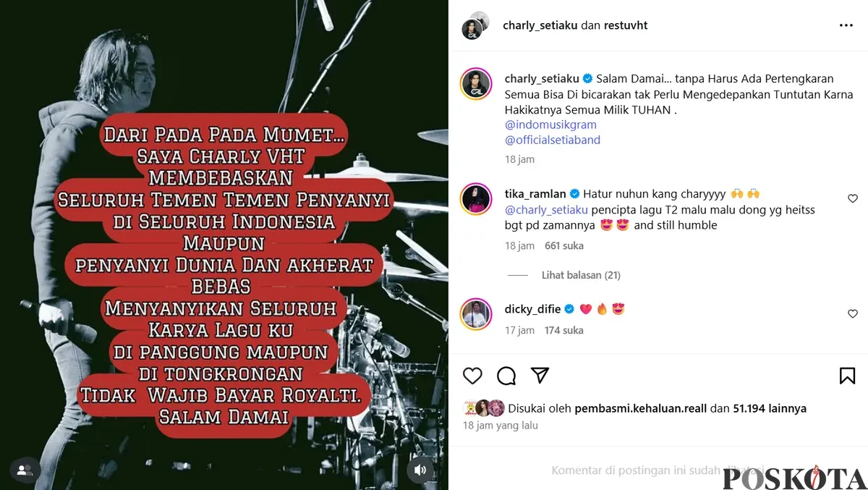Viewport: 868px width, 490px height.
Task: Toggle video sound with speaker icon
Action: 420,470
